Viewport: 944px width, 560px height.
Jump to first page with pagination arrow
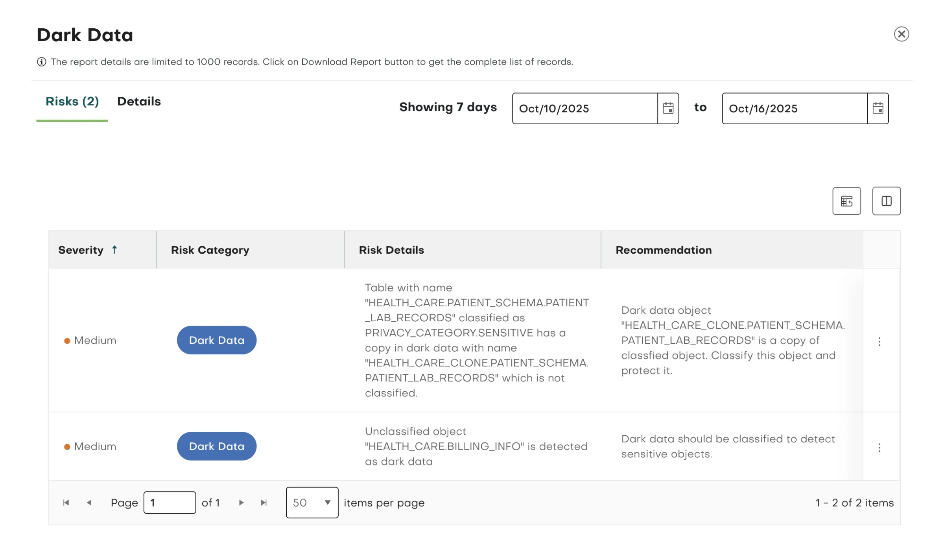(67, 503)
